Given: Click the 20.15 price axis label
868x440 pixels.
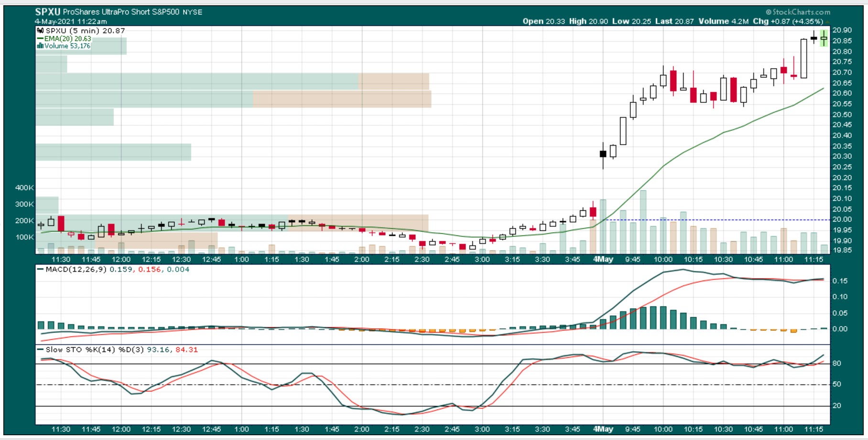Looking at the screenshot, I should pyautogui.click(x=842, y=188).
